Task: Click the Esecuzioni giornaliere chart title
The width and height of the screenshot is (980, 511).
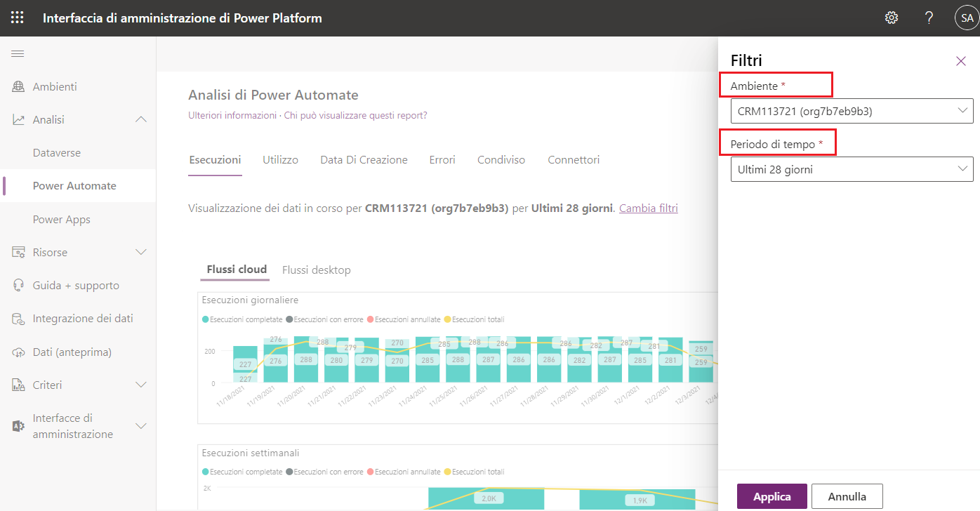Action: [250, 300]
